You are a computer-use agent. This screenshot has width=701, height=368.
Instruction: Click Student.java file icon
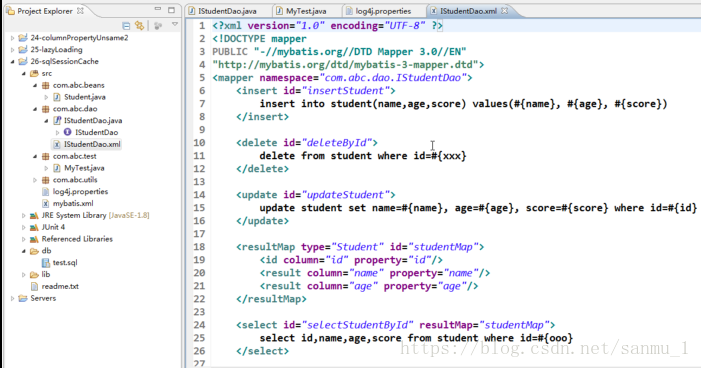coord(57,97)
